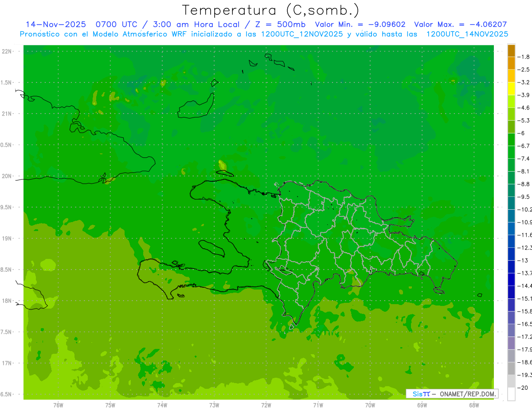Click the 75W longitude axis label

(x=110, y=405)
